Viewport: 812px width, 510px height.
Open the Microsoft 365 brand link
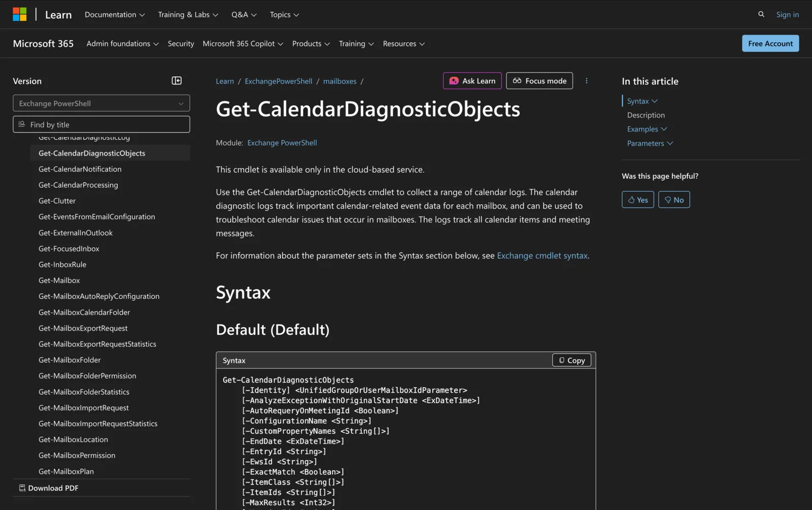tap(43, 43)
